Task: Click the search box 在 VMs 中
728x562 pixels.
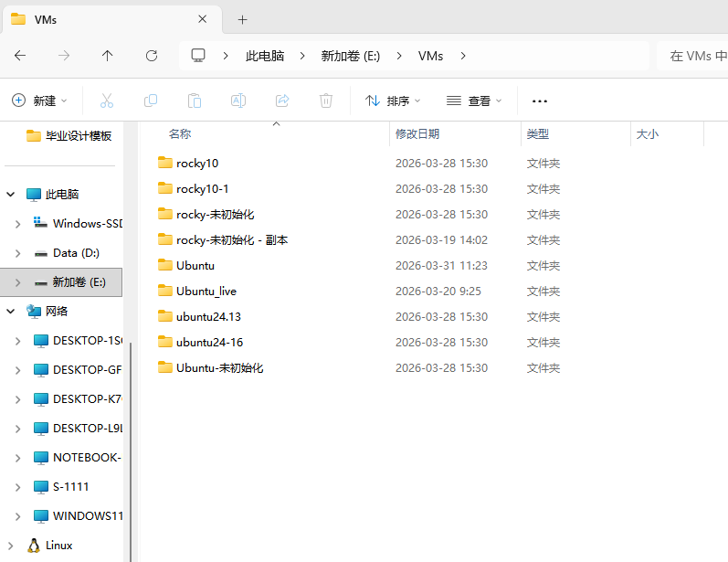Action: click(x=692, y=56)
